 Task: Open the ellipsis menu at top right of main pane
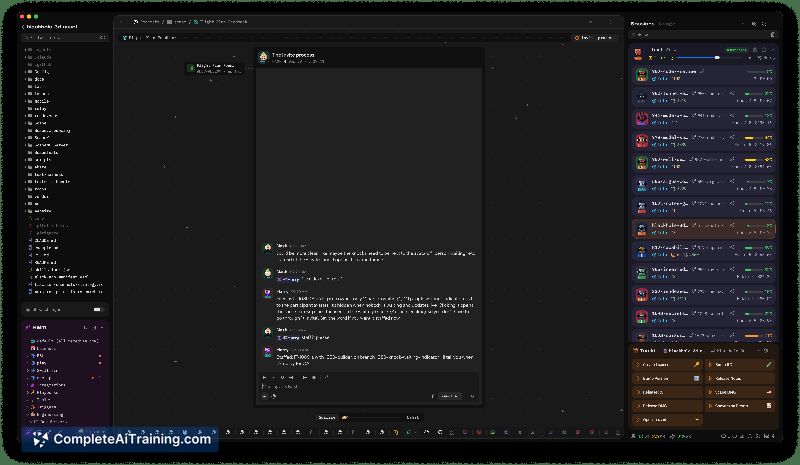point(611,22)
